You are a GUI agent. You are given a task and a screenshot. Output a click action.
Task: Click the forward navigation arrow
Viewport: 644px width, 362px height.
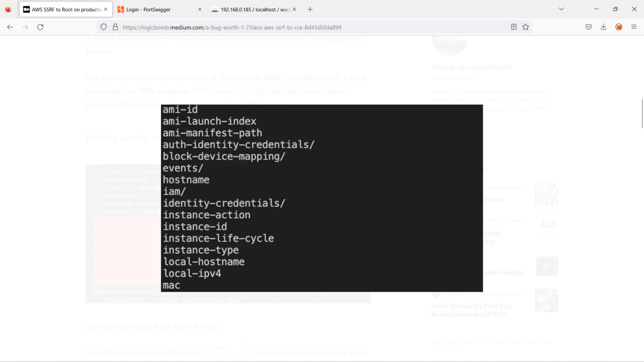[x=25, y=27]
